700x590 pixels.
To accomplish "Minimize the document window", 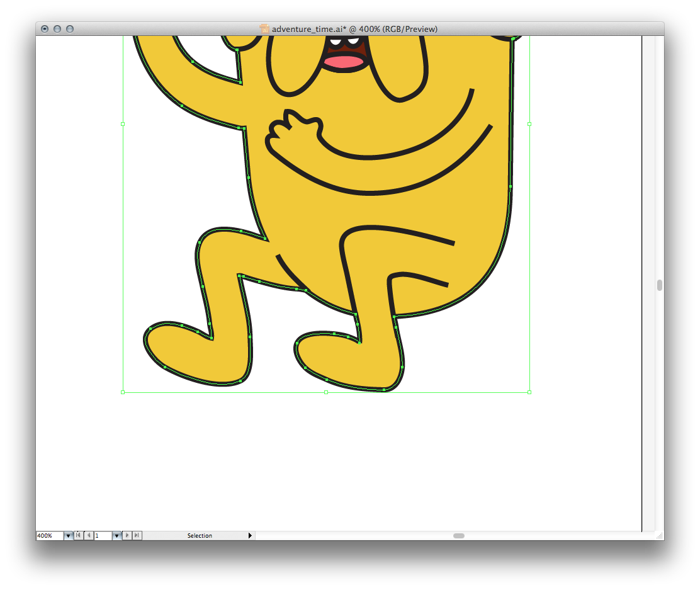I will click(x=57, y=29).
